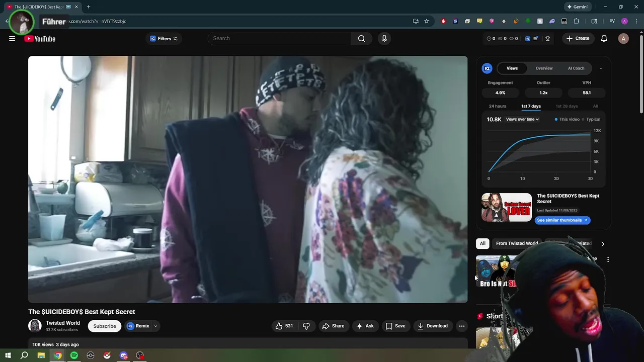Click the vidIQ Remix button

138,326
